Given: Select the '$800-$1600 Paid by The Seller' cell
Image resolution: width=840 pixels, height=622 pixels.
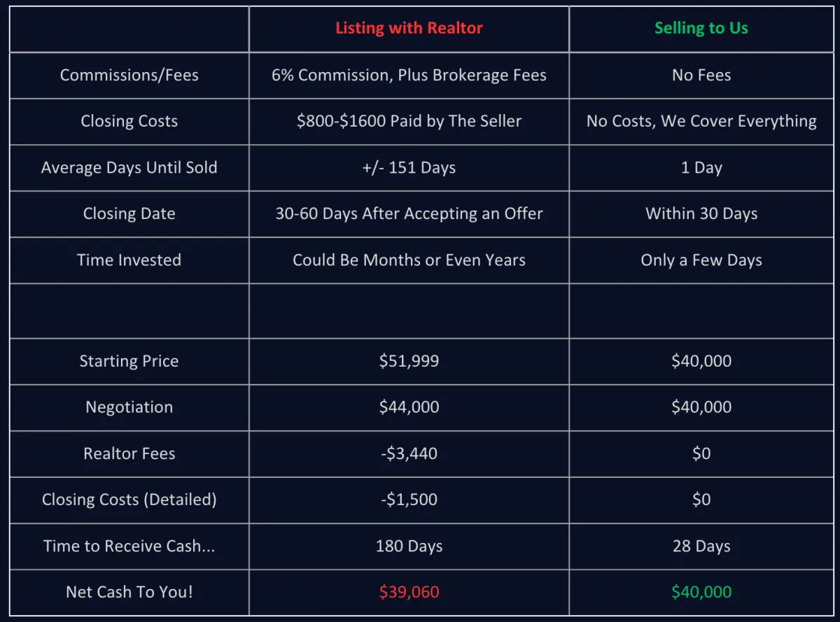Looking at the screenshot, I should coord(409,121).
